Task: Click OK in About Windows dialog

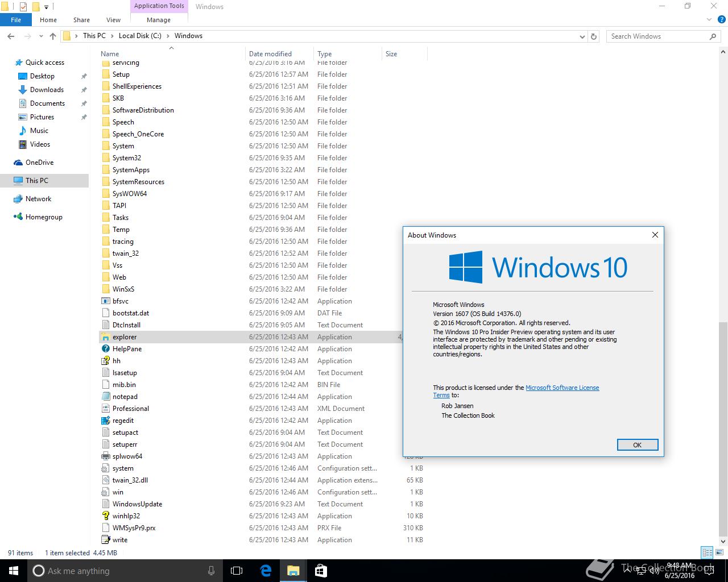Action: pyautogui.click(x=638, y=445)
